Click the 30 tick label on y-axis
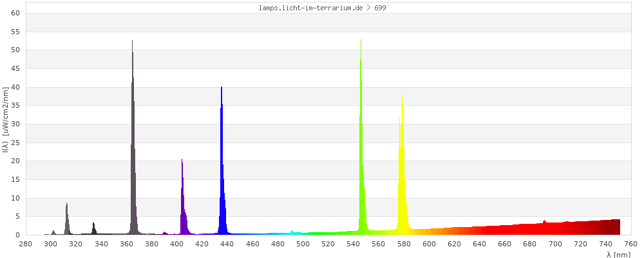This screenshot has width=644, height=258. click(x=16, y=124)
